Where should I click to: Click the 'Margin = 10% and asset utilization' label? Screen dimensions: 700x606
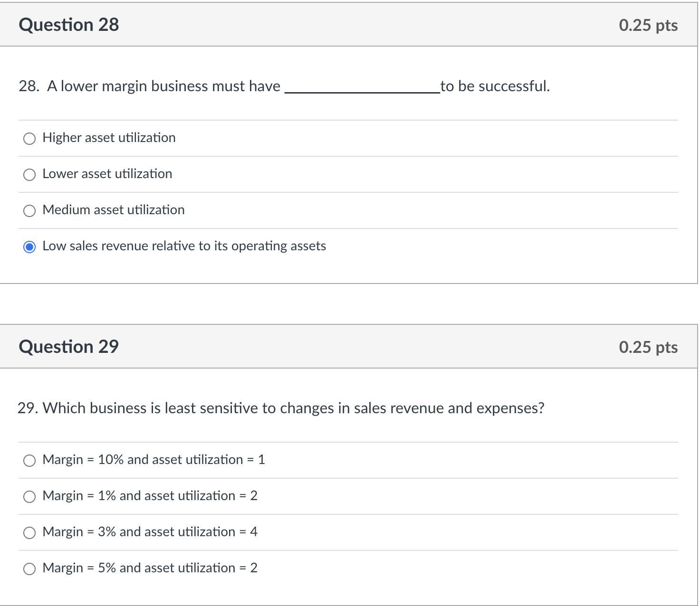(153, 460)
